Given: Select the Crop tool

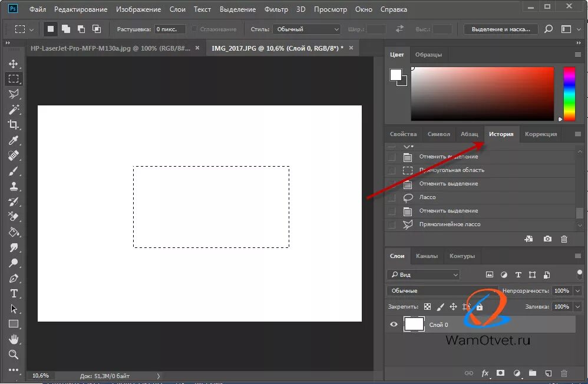Looking at the screenshot, I should click(x=14, y=125).
